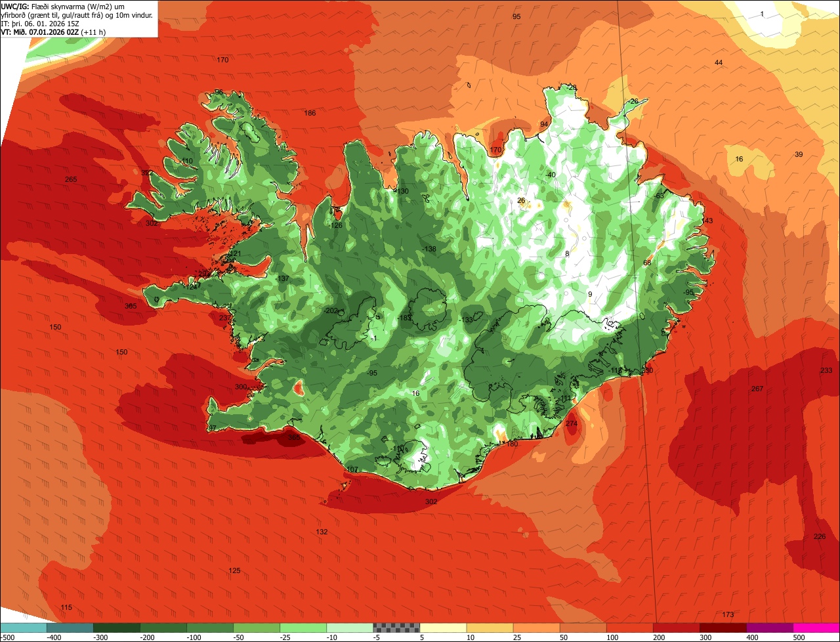The width and height of the screenshot is (840, 642).
Task: Click the '-138' value in north-central Iceland
Action: 430,249
